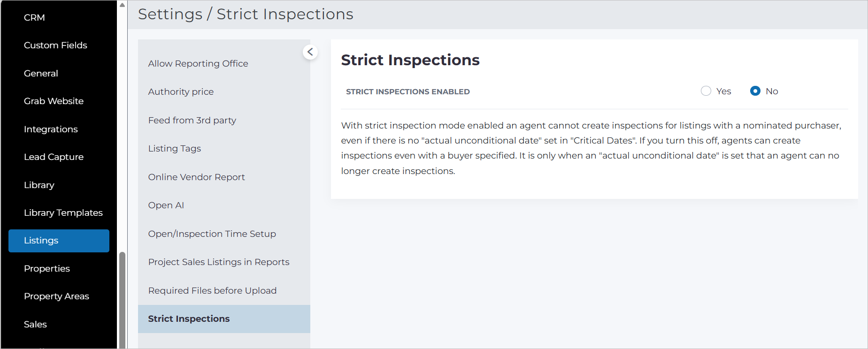Select Yes for Strict Inspections Enabled
This screenshot has width=868, height=349.
tap(706, 91)
